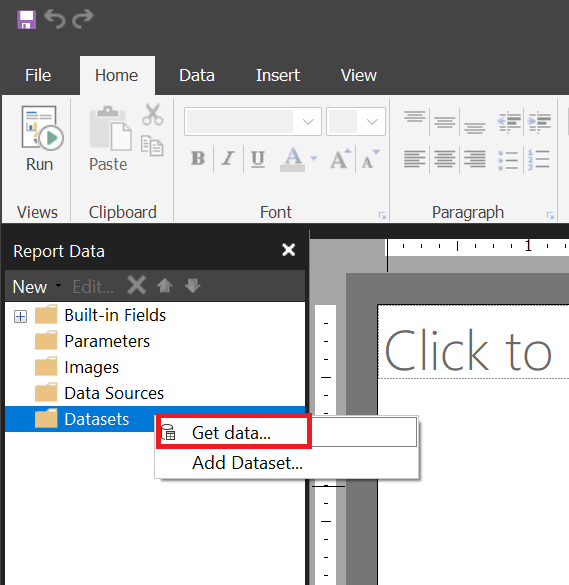Switch to the Data ribbon tab
Image resolution: width=569 pixels, height=585 pixels.
click(197, 75)
